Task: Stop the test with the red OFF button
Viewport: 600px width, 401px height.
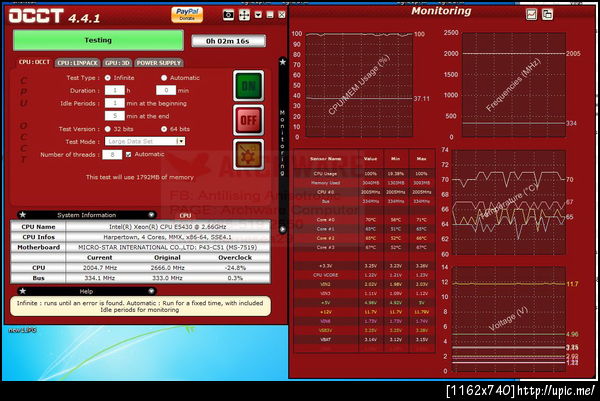Action: click(x=248, y=120)
